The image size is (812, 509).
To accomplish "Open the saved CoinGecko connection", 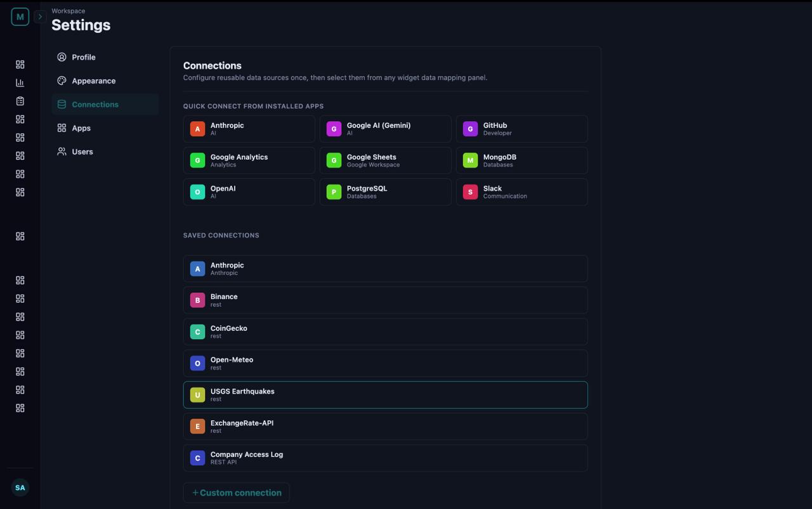I will pos(385,332).
